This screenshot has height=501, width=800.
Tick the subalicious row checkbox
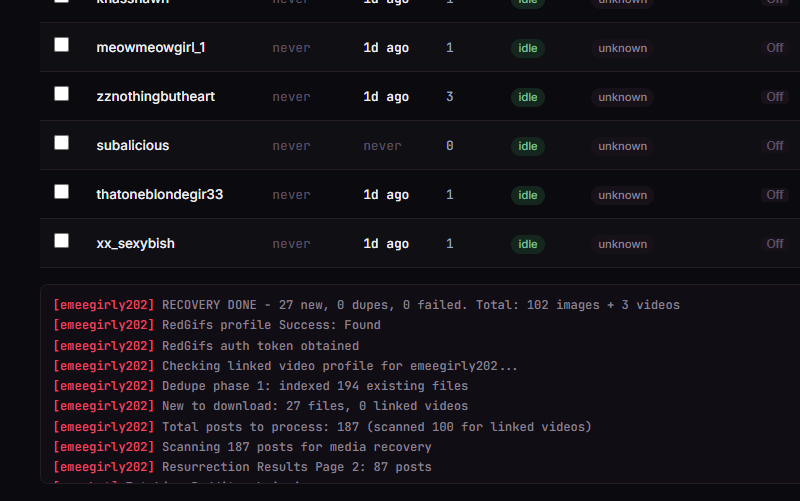coord(61,143)
